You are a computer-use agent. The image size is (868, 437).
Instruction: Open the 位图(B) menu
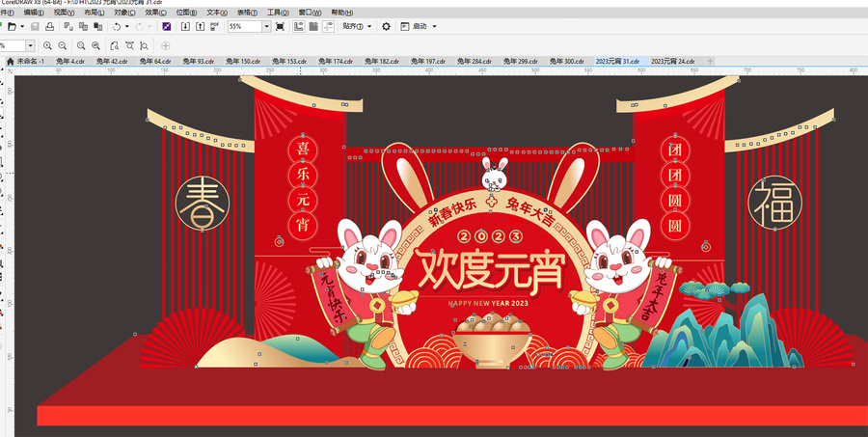(186, 13)
